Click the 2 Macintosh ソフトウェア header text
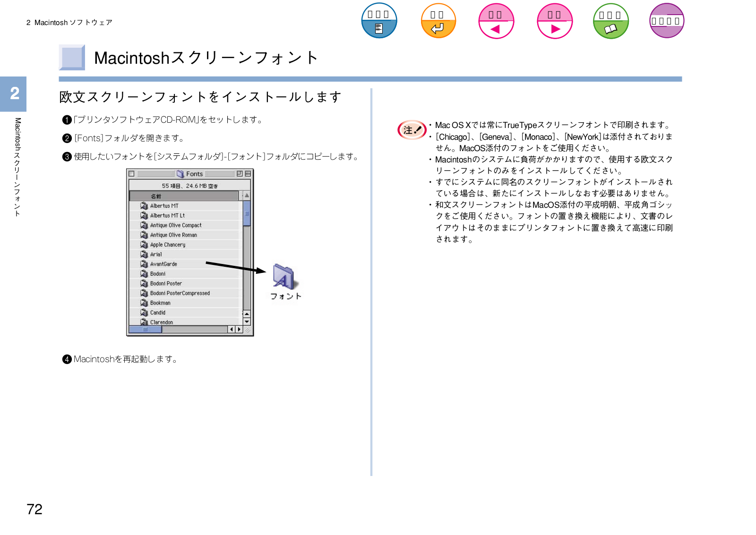The height and width of the screenshot is (535, 756). click(x=69, y=23)
